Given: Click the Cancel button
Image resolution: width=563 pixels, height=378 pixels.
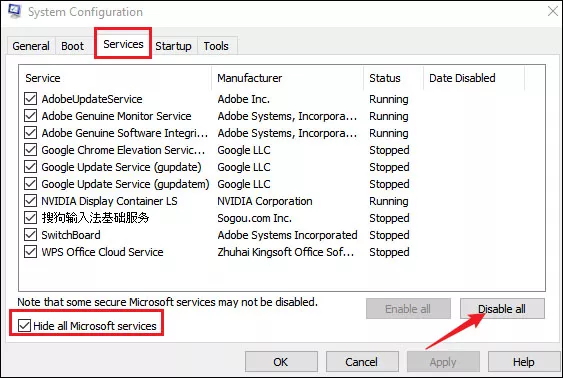Looking at the screenshot, I should (x=362, y=362).
